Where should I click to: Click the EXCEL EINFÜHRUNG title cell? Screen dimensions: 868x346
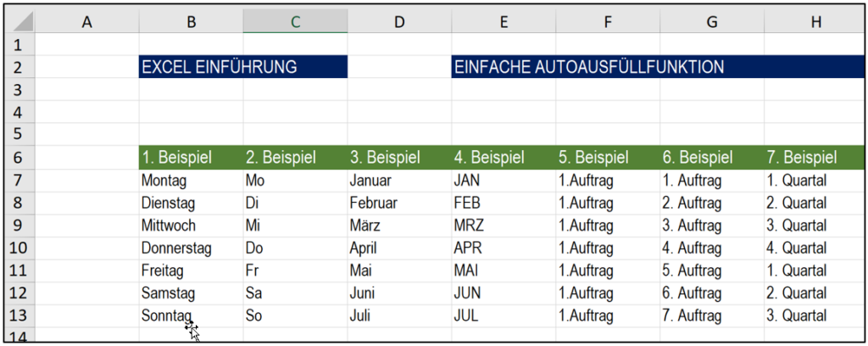(x=243, y=67)
